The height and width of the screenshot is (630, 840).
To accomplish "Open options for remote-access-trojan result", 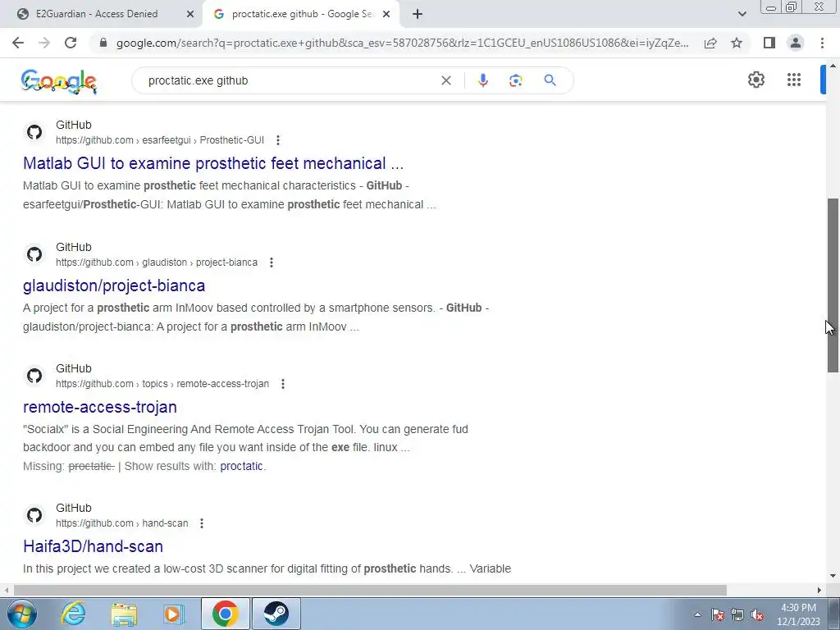I will [x=283, y=384].
